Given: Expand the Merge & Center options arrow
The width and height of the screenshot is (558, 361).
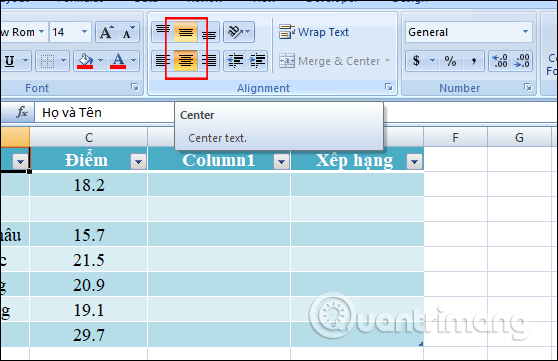Looking at the screenshot, I should pyautogui.click(x=387, y=61).
